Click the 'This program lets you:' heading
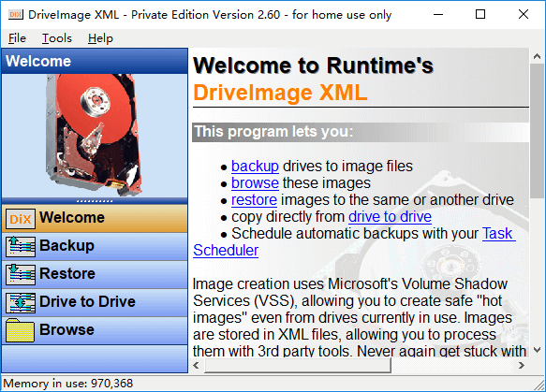The image size is (546, 392). 273,132
